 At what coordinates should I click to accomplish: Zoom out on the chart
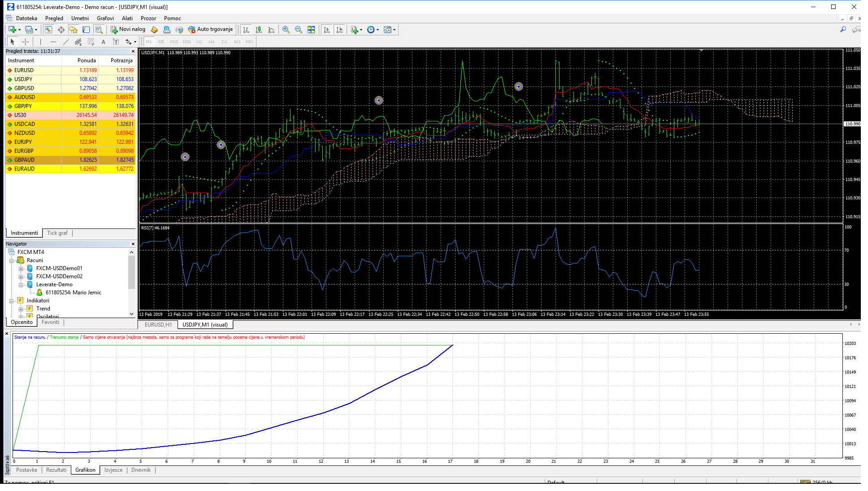(299, 30)
